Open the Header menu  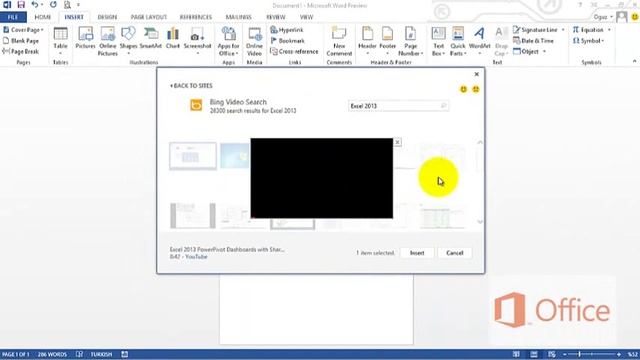[367, 41]
